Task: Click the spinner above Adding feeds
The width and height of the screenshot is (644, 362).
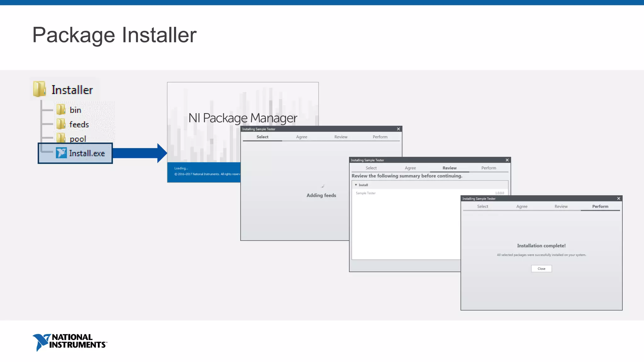Action: (323, 186)
